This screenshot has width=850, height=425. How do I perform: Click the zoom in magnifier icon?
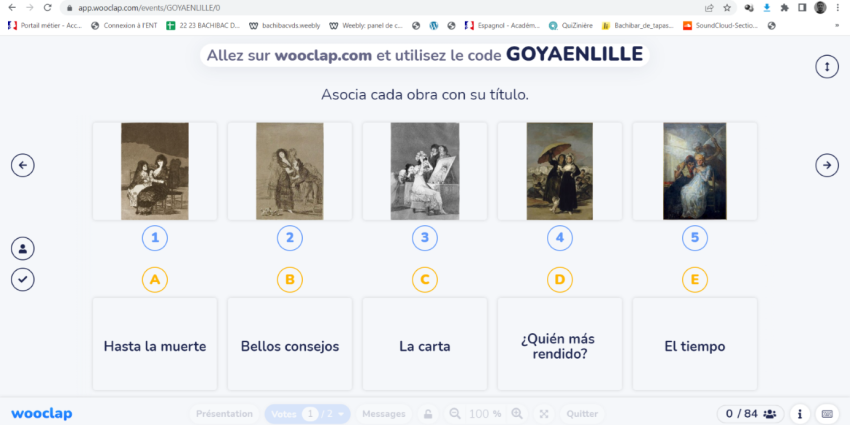[x=517, y=414]
